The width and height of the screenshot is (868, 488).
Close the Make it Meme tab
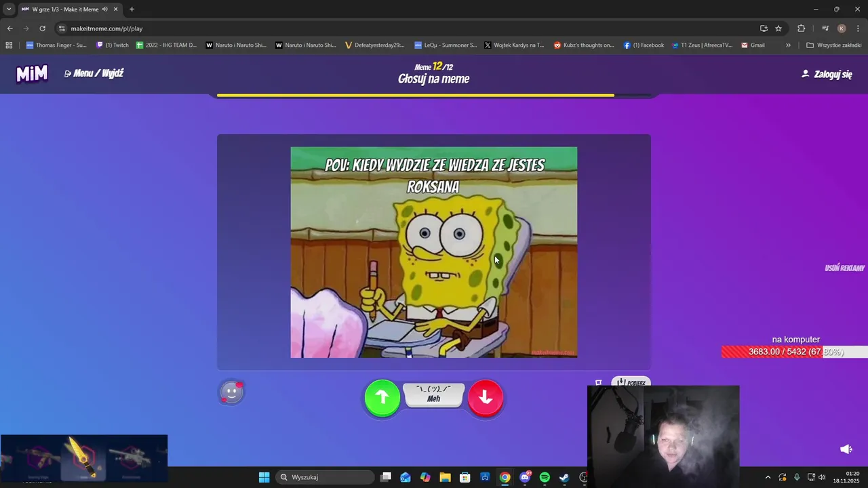click(x=116, y=9)
